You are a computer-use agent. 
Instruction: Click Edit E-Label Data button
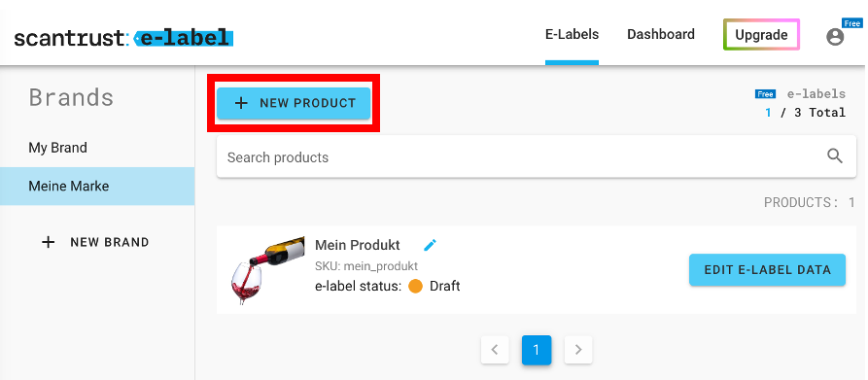coord(767,270)
